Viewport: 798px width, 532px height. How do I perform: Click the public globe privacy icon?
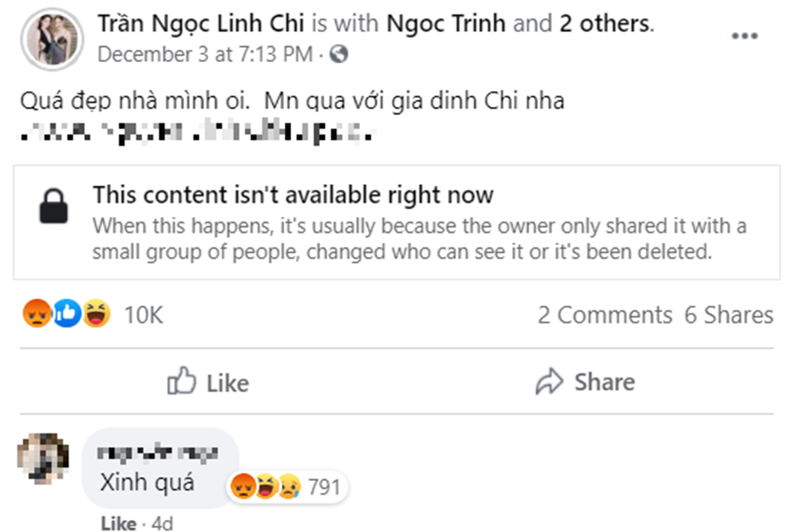339,54
